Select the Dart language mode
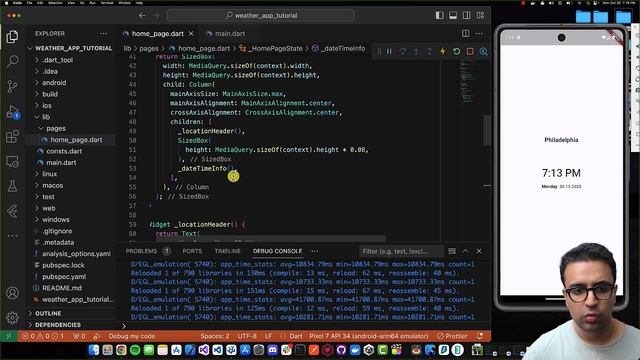The image size is (640, 360). (296, 336)
